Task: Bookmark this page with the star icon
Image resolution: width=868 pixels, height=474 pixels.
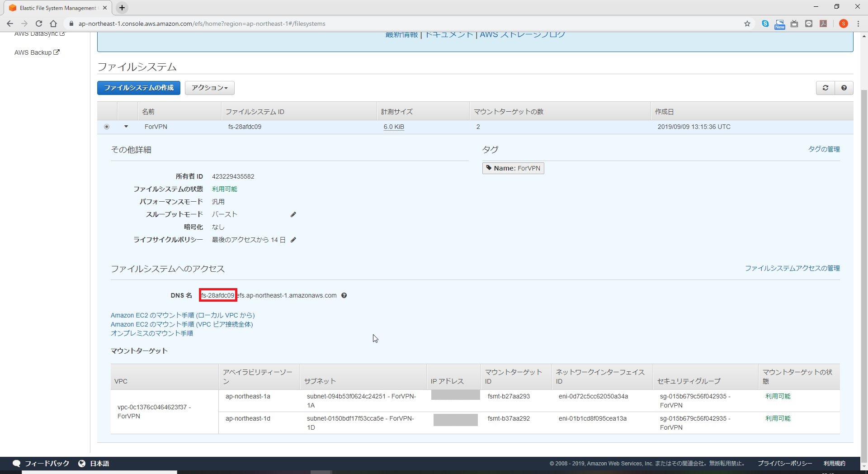Action: (747, 24)
